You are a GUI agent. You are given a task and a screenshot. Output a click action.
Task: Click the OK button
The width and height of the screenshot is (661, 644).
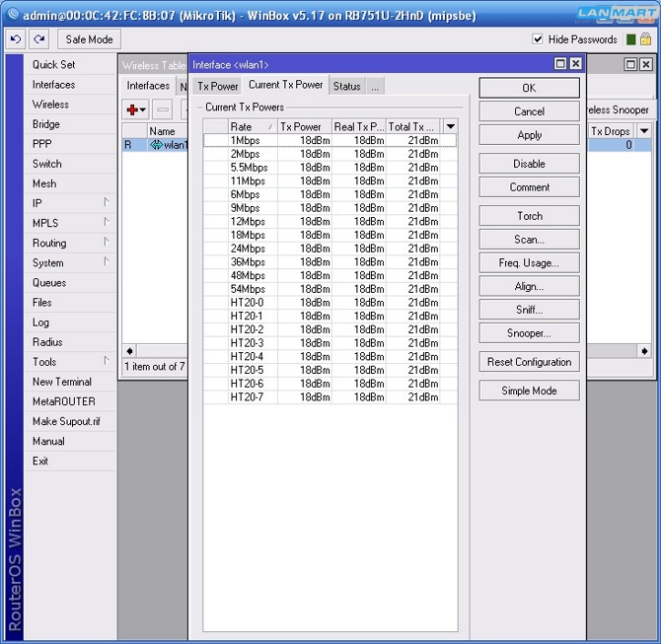pyautogui.click(x=529, y=88)
